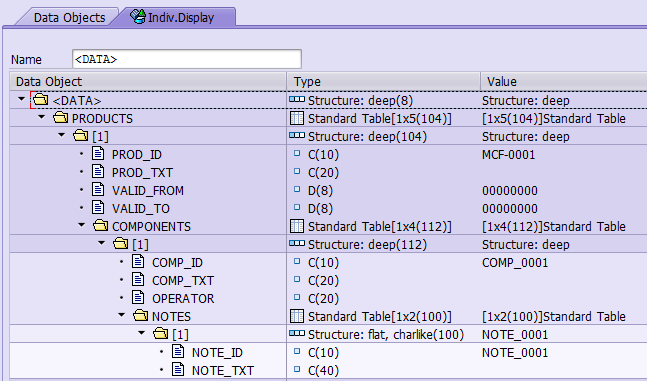Click the NOTES folder icon

pos(140,316)
